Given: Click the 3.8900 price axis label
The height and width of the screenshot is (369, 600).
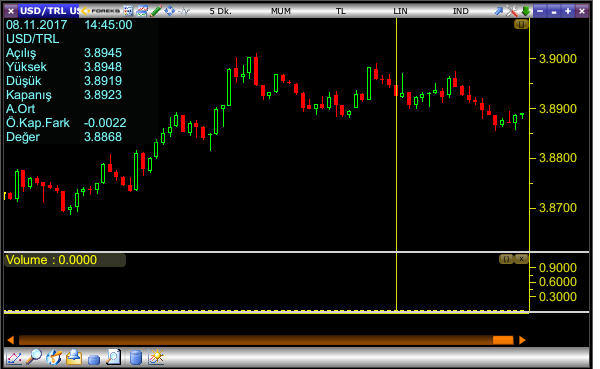Looking at the screenshot, I should coord(558,109).
